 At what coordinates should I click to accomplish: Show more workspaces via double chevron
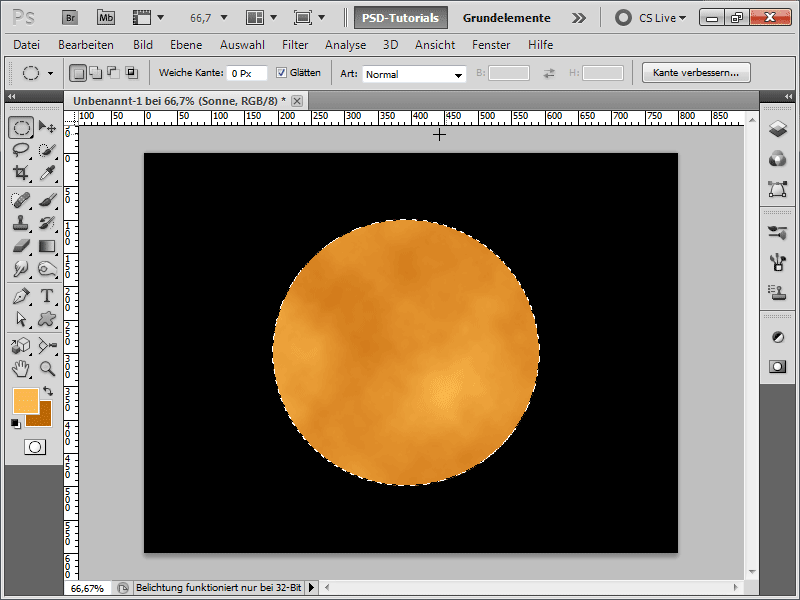point(579,18)
